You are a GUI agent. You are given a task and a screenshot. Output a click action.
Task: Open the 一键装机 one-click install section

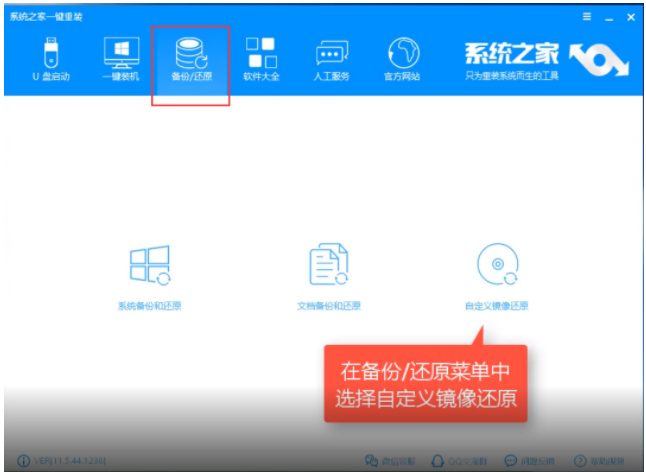click(121, 58)
